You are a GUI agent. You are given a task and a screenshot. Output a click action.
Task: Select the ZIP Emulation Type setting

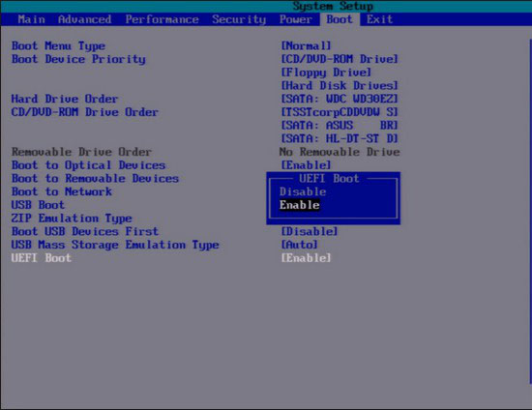pos(72,219)
